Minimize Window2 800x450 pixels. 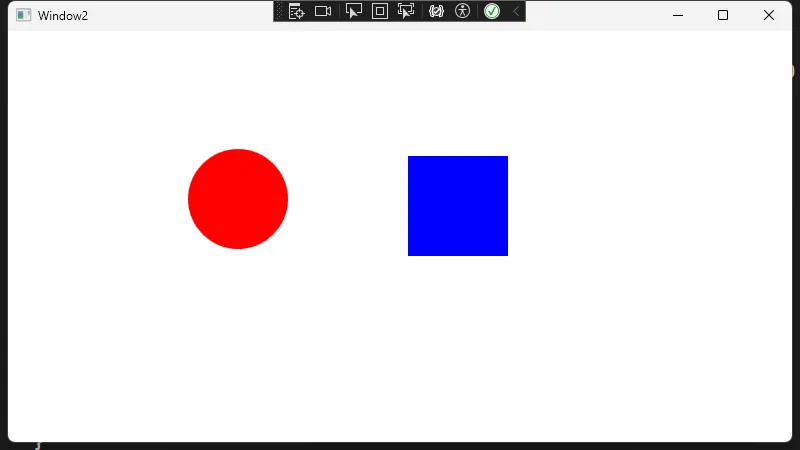point(678,15)
